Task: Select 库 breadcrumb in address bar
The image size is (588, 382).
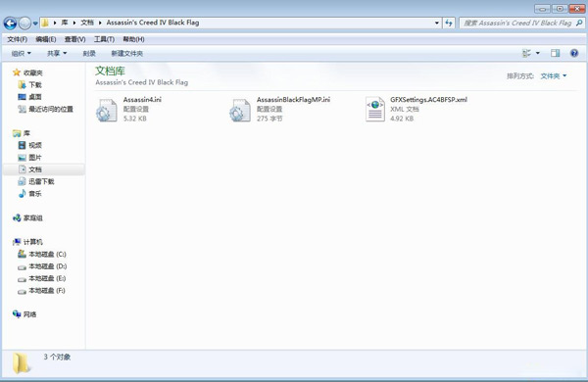Action: tap(65, 23)
